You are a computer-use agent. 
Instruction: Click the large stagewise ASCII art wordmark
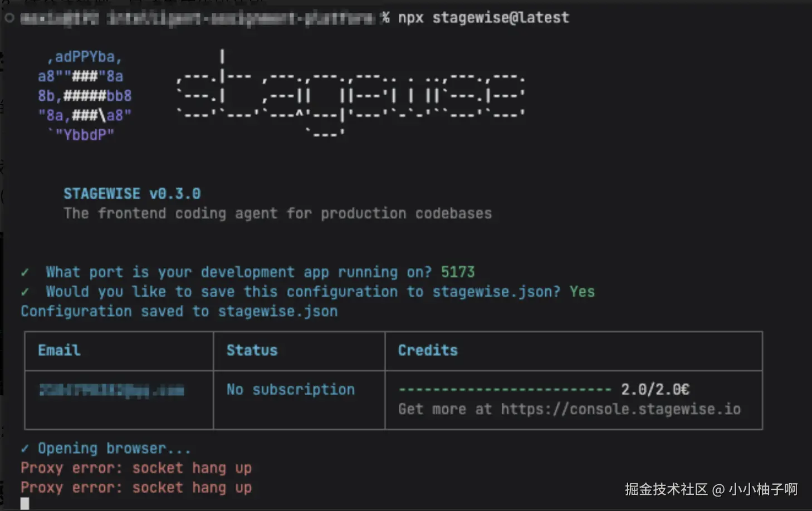[351, 96]
